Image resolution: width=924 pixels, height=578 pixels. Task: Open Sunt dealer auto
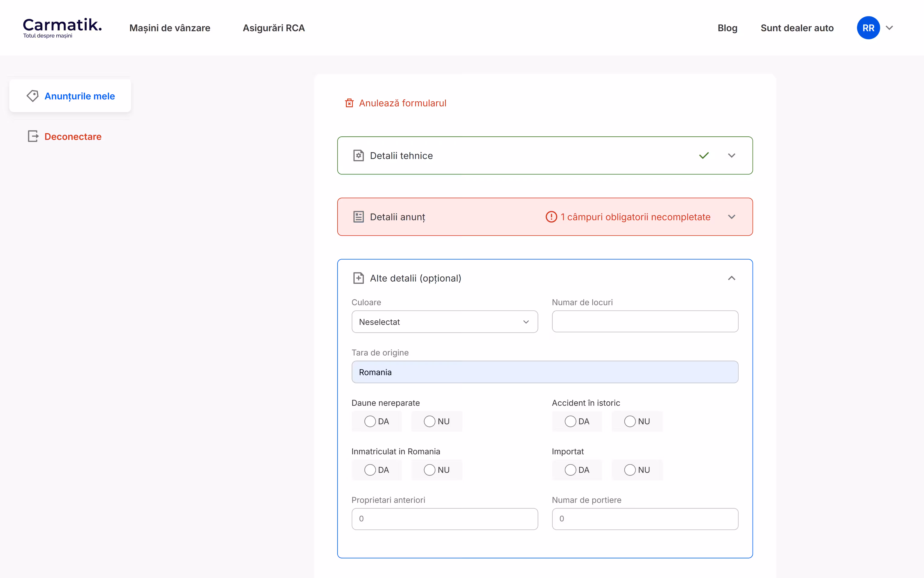(797, 28)
